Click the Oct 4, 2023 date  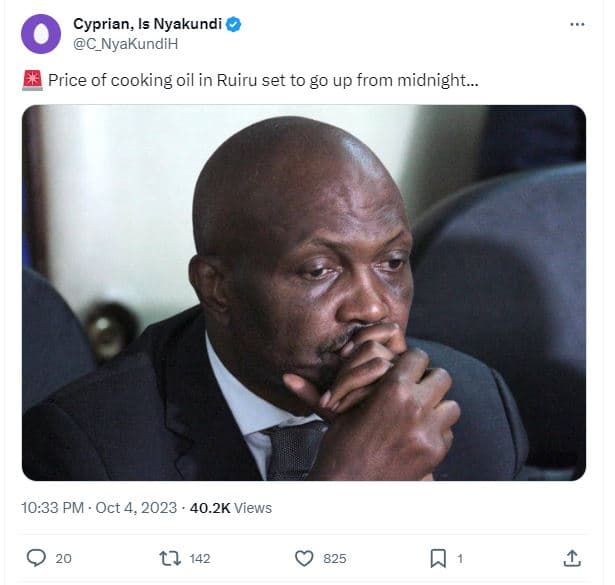pos(135,508)
